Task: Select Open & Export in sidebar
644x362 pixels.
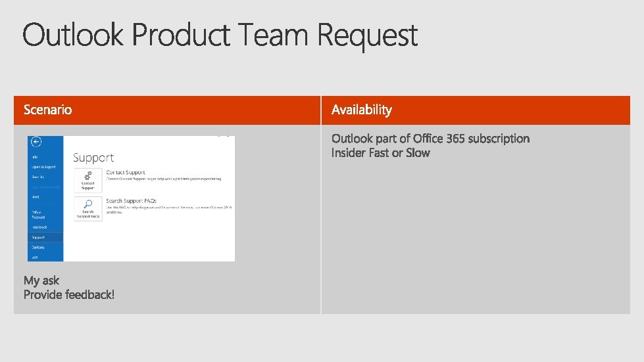Action: click(x=43, y=167)
